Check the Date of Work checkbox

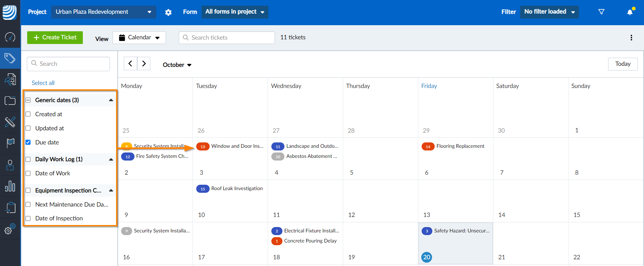28,173
